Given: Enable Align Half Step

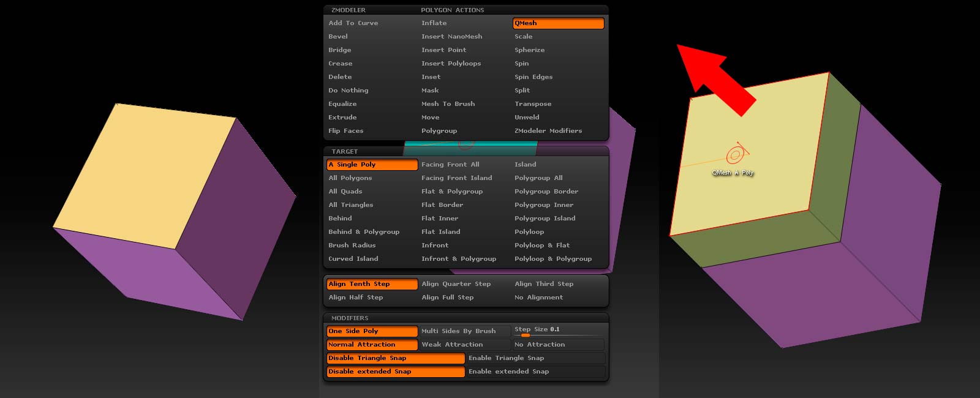Looking at the screenshot, I should point(356,298).
